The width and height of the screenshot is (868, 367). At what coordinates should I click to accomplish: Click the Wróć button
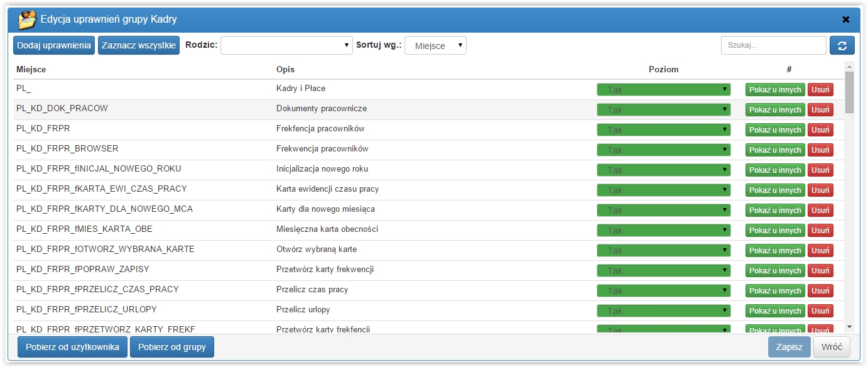[832, 347]
